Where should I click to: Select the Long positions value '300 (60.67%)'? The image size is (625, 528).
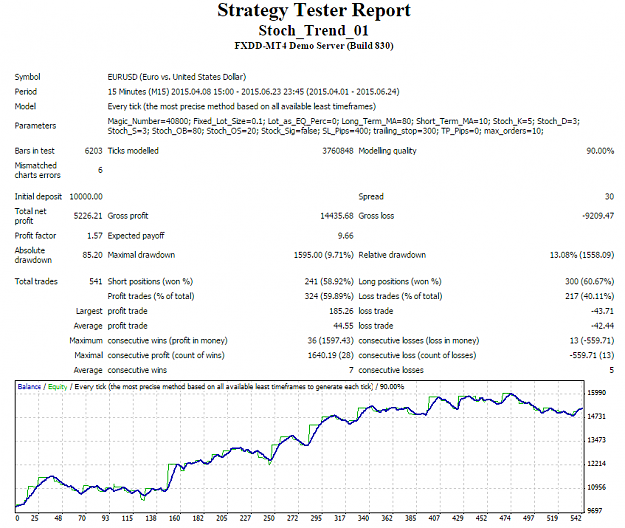(590, 282)
